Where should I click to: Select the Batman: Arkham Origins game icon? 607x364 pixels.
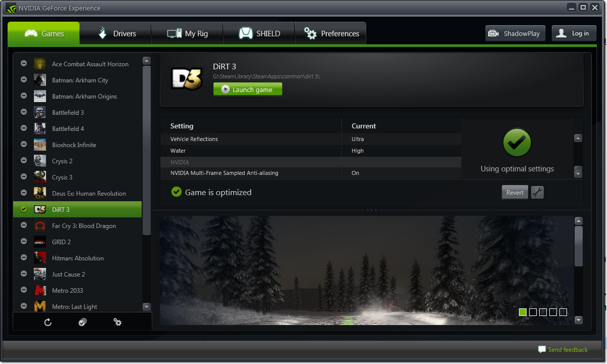pos(40,96)
